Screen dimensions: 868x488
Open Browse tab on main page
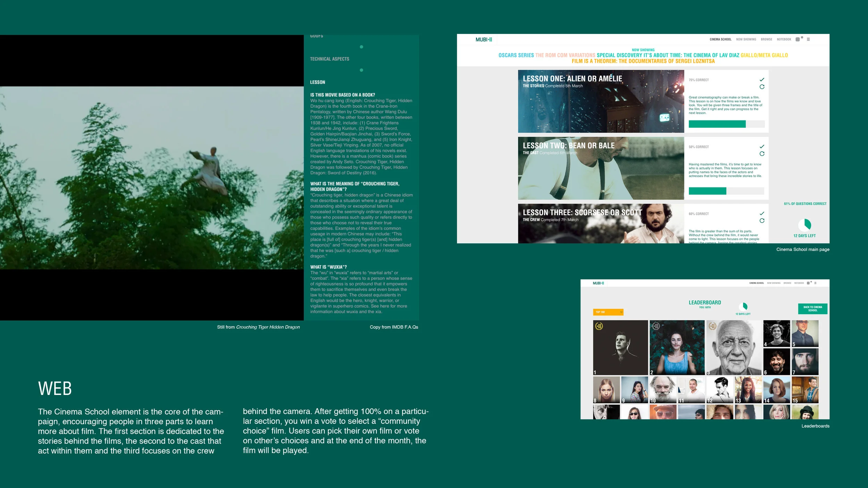(x=766, y=40)
